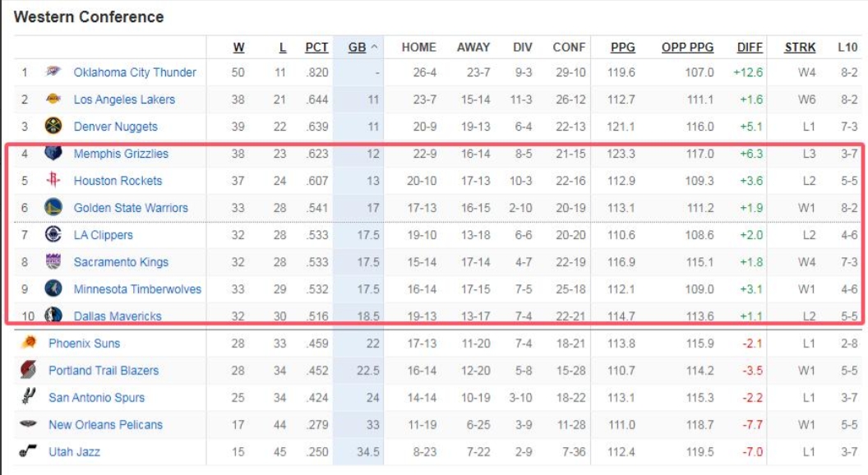The height and width of the screenshot is (475, 868).
Task: Click the Houston Rockets logo icon
Action: click(x=53, y=181)
